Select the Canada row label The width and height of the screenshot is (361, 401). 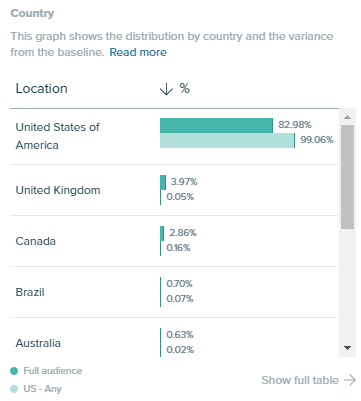[x=36, y=241]
